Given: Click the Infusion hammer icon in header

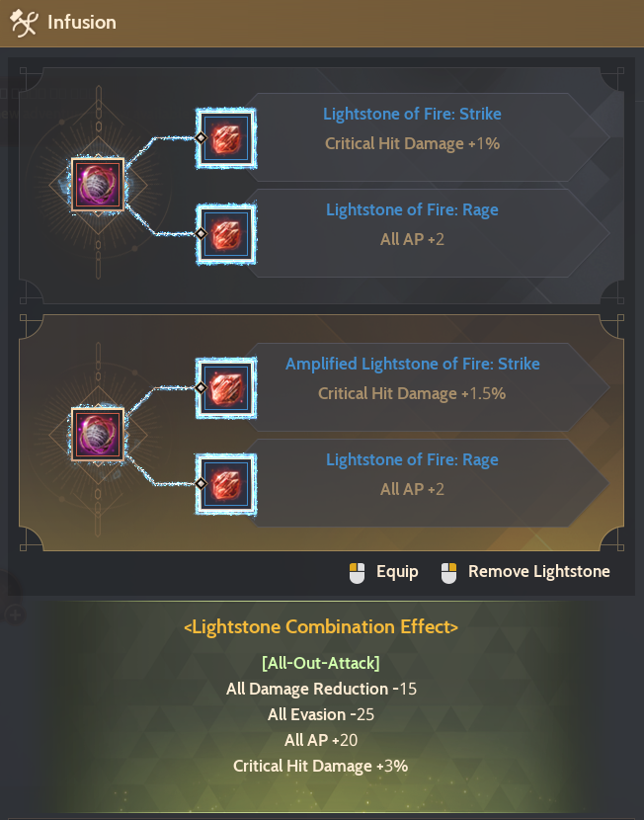Looking at the screenshot, I should point(24,23).
